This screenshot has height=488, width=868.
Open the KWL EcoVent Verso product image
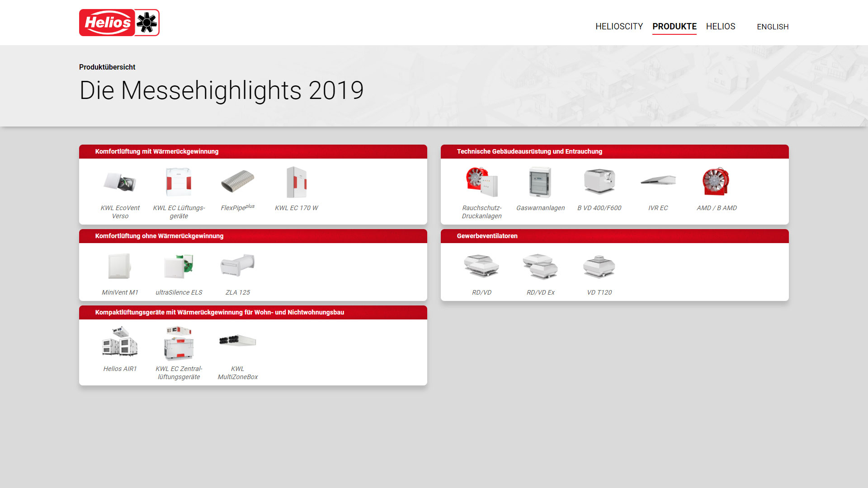click(x=120, y=182)
